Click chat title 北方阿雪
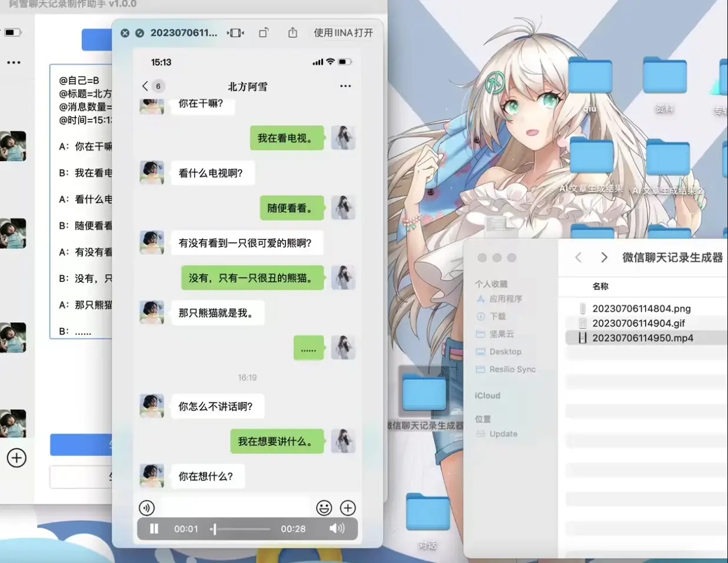728x563 pixels. (248, 86)
